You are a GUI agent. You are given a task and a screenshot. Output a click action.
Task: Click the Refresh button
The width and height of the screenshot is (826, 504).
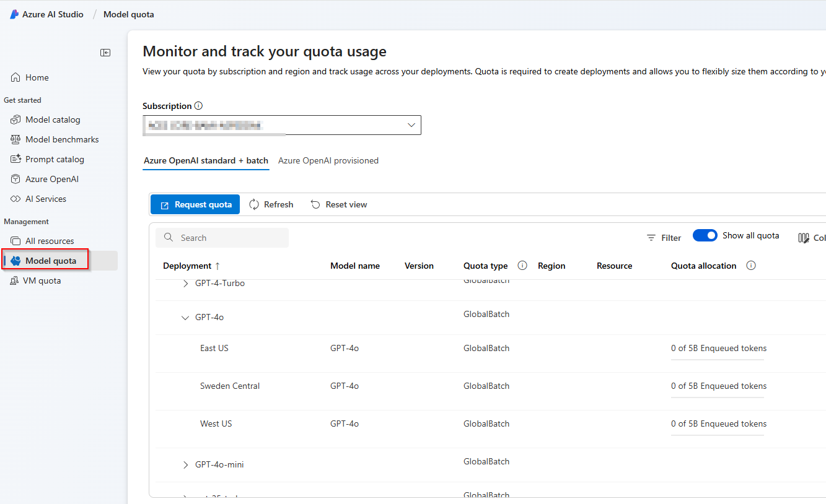271,204
